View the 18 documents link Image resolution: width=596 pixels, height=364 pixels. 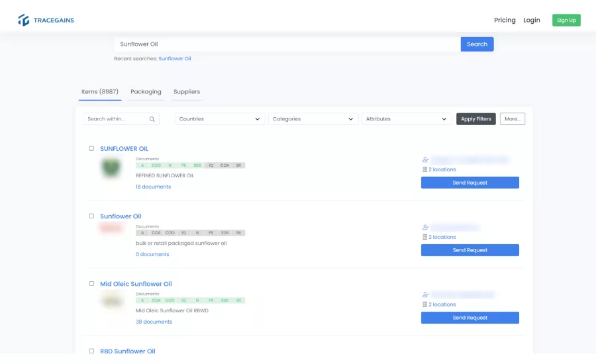[153, 187]
